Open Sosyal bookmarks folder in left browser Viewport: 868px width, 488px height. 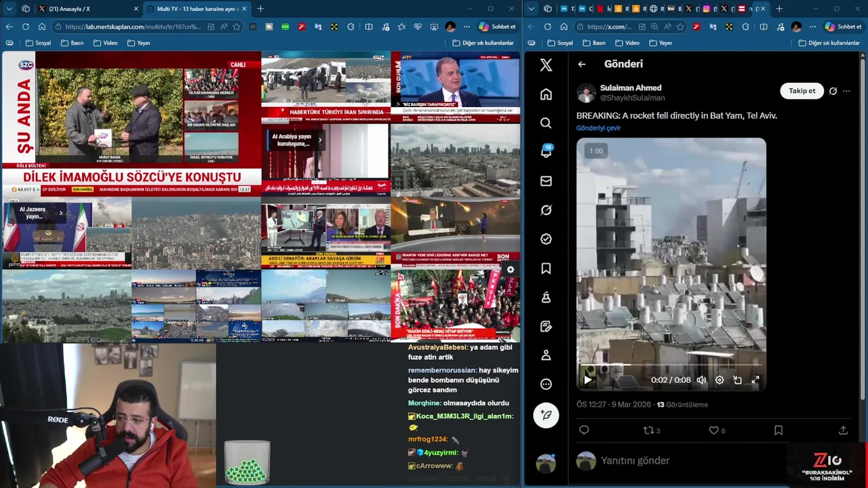tap(38, 43)
